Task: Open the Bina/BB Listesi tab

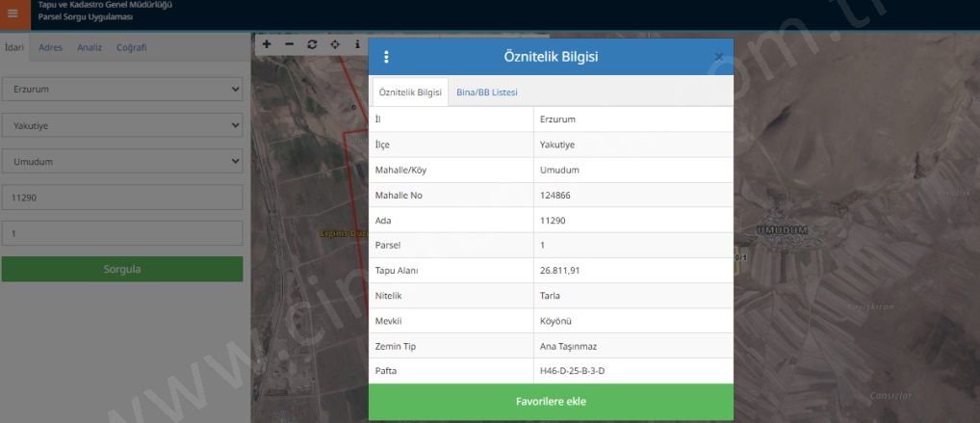Action: 486,93
